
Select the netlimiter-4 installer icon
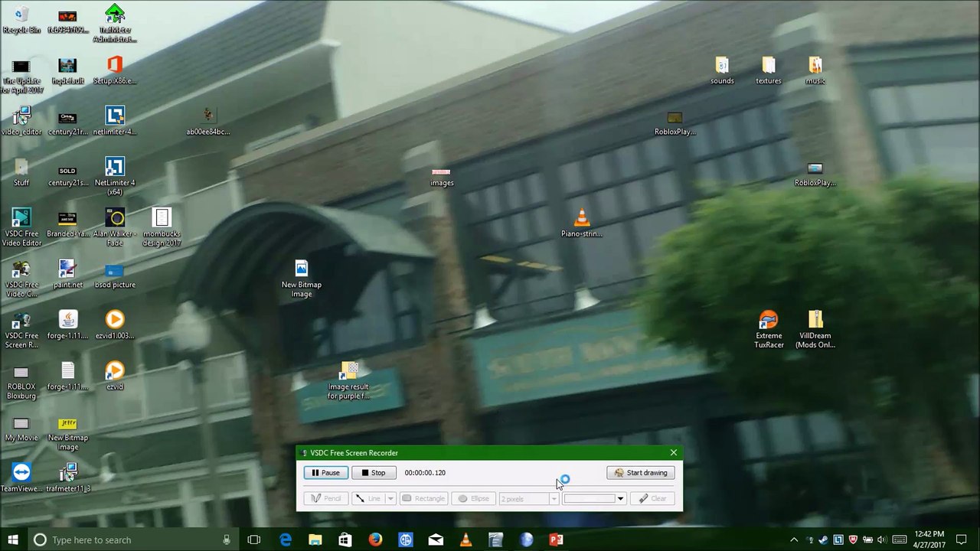click(115, 121)
